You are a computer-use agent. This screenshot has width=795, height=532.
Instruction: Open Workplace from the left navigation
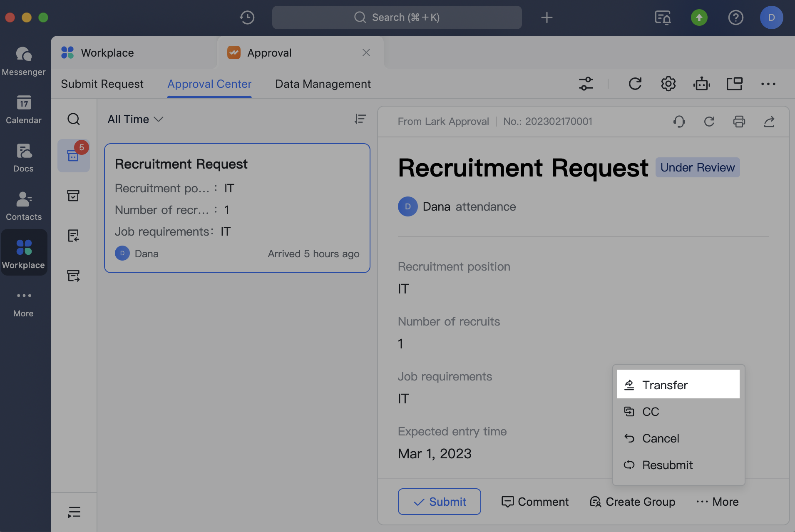coord(24,252)
